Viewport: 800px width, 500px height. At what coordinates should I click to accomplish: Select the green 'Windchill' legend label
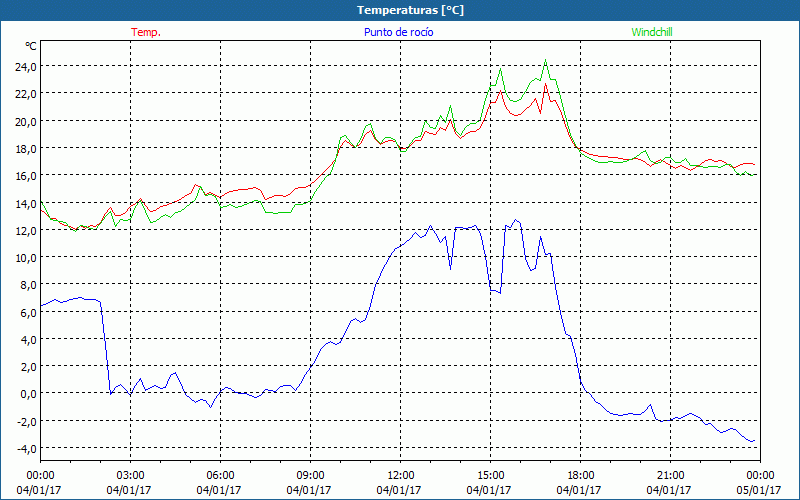point(652,32)
